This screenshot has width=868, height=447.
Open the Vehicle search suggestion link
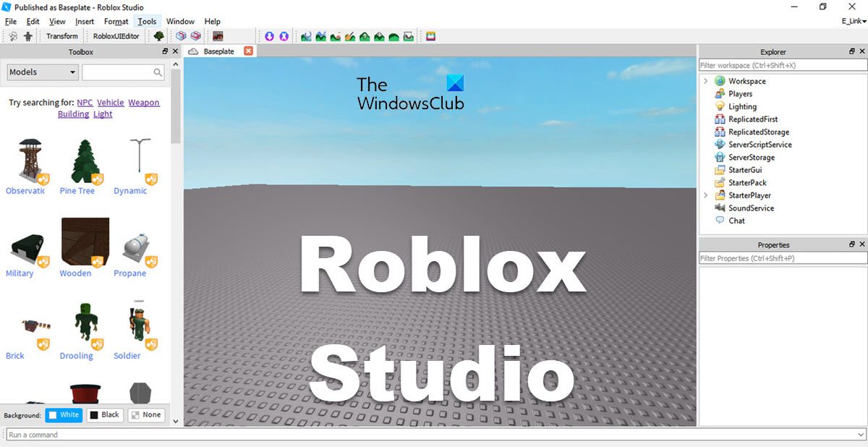[110, 102]
